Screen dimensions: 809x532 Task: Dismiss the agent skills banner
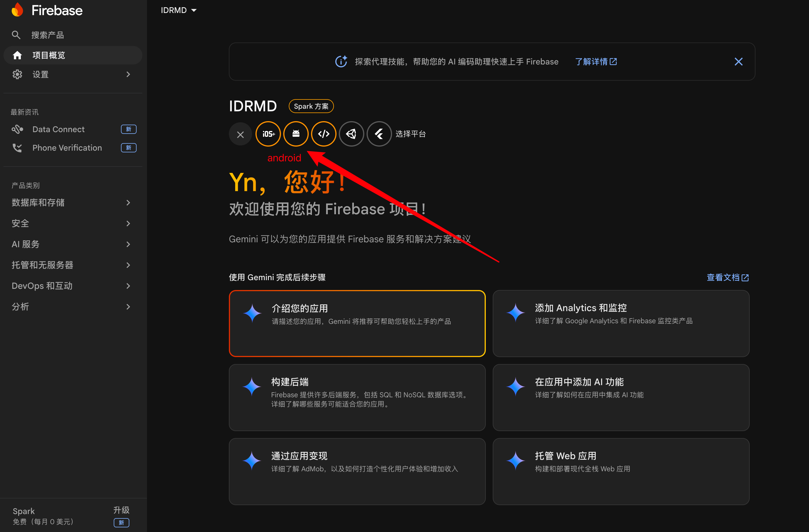(x=738, y=62)
